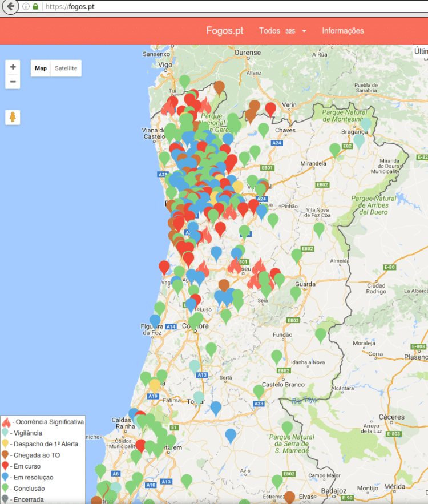Click the Vigilância legend entry
Screen dimensions: 428x504
pyautogui.click(x=22, y=433)
